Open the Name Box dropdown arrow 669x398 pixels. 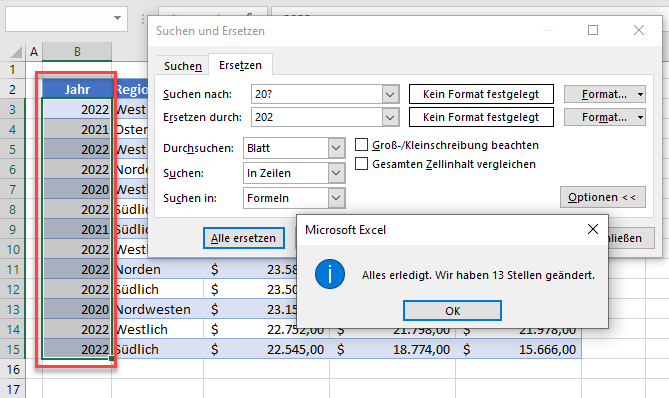[117, 18]
